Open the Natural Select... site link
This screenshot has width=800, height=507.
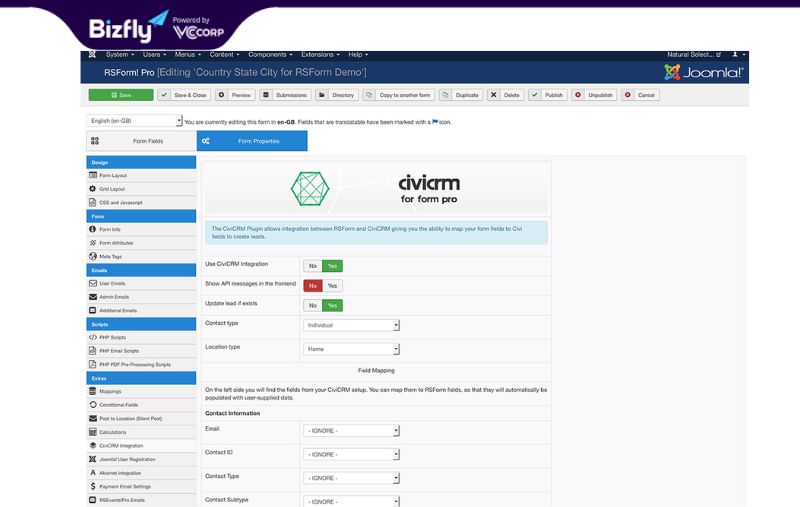pyautogui.click(x=694, y=55)
